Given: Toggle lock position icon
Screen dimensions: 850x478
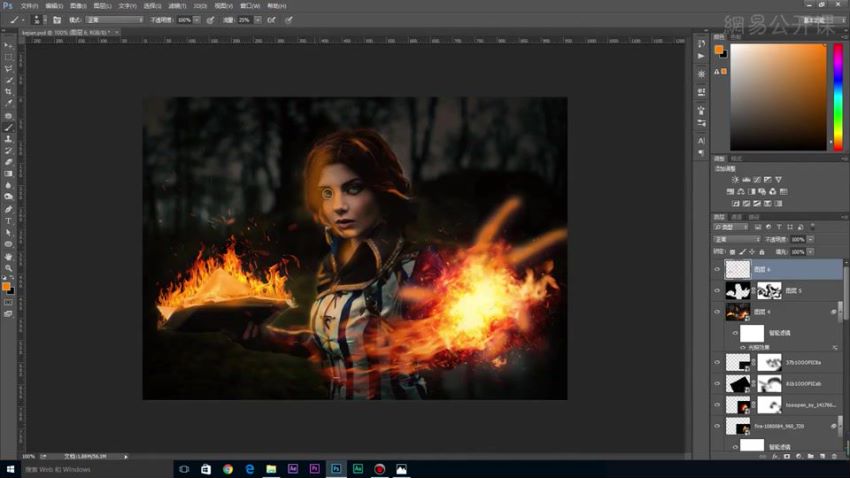Looking at the screenshot, I should (752, 252).
